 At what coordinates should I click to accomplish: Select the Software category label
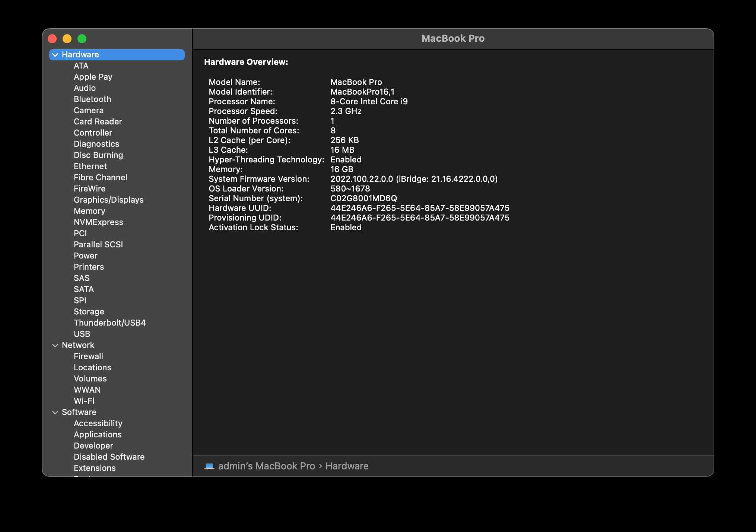(x=79, y=412)
